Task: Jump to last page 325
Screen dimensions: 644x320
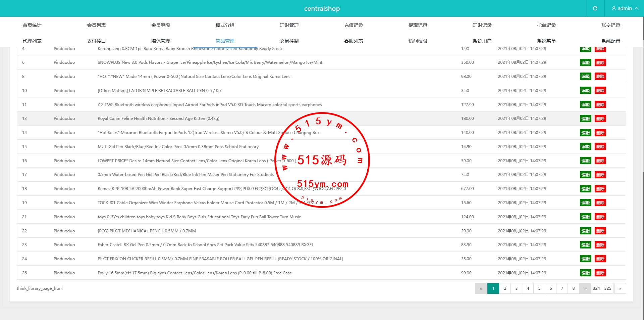Action: coord(607,288)
